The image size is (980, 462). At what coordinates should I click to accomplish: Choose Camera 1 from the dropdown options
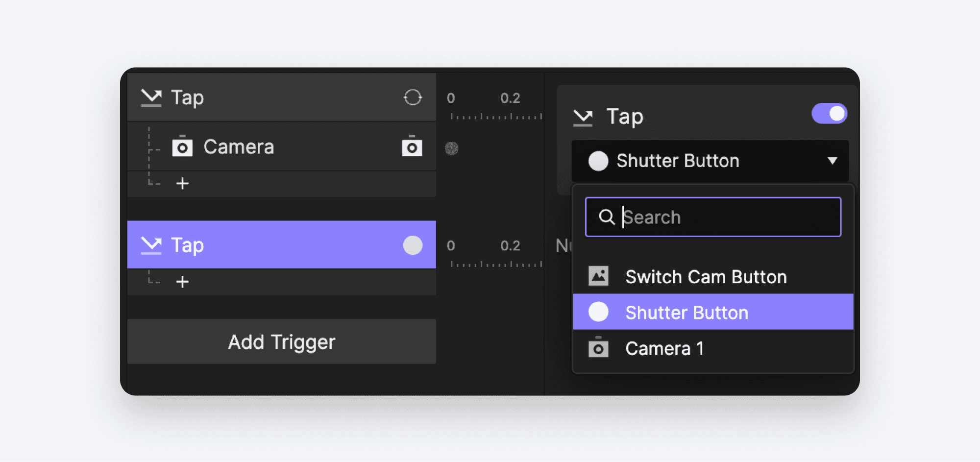[x=664, y=348]
